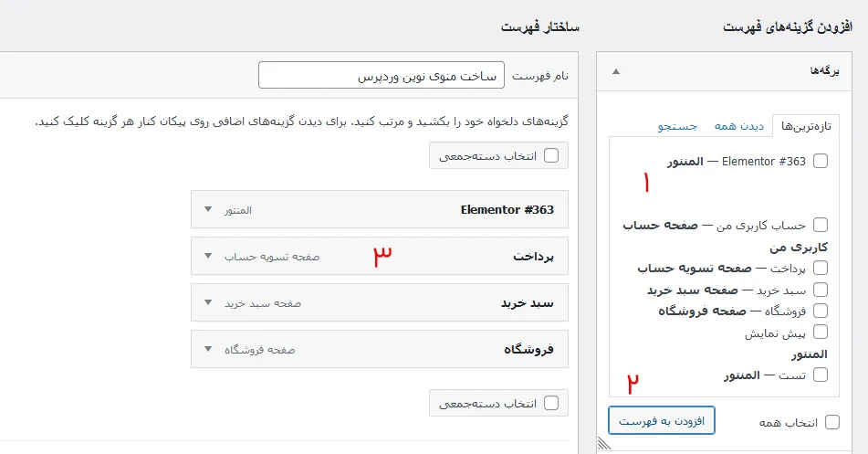Click the برگه‌ها panel heading

(824, 71)
